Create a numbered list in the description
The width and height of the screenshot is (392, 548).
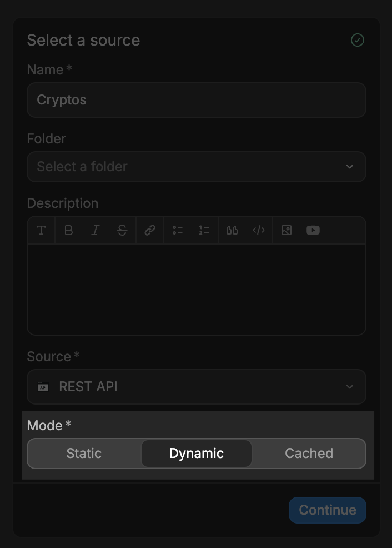[204, 230]
